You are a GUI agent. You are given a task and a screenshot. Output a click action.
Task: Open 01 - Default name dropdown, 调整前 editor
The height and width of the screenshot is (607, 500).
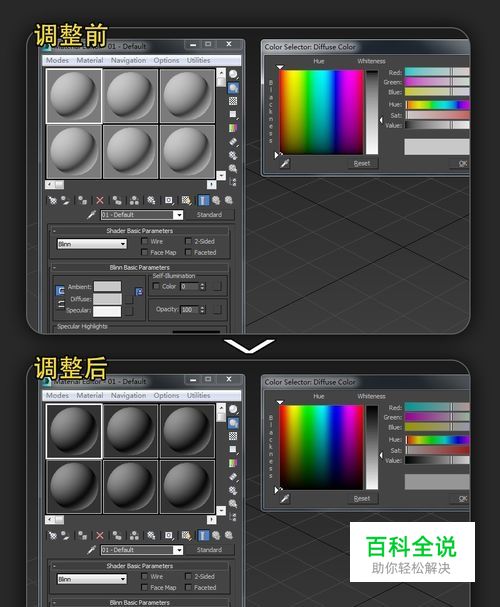pyautogui.click(x=178, y=215)
